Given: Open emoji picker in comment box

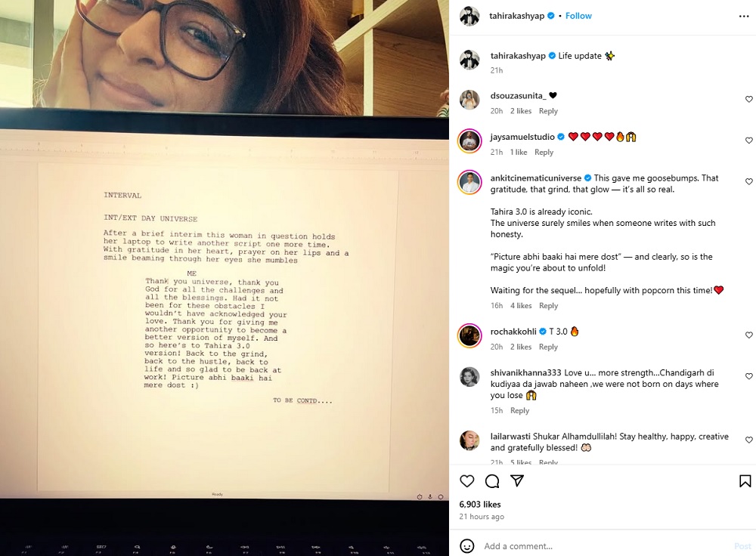Looking at the screenshot, I should coord(466,546).
